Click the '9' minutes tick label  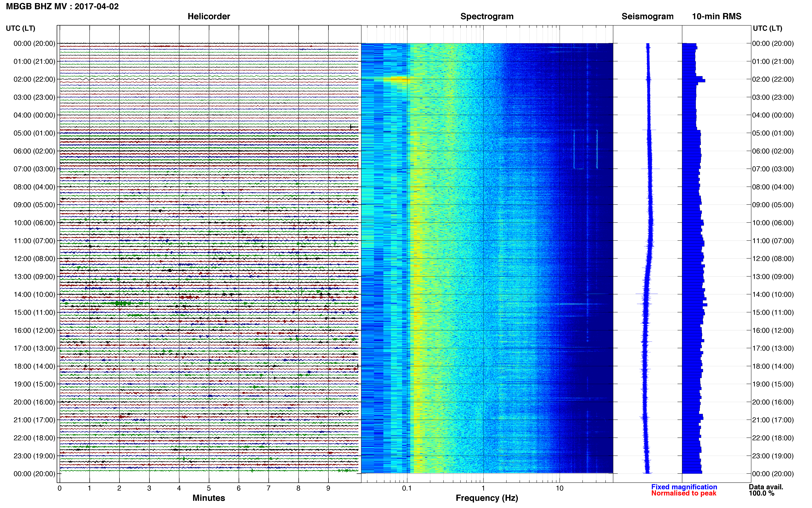tap(328, 488)
